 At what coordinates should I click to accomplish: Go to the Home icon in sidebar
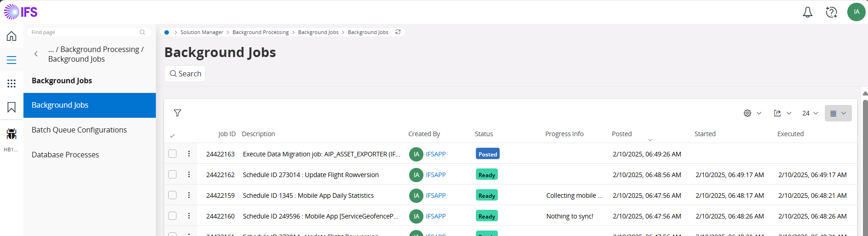(x=11, y=36)
